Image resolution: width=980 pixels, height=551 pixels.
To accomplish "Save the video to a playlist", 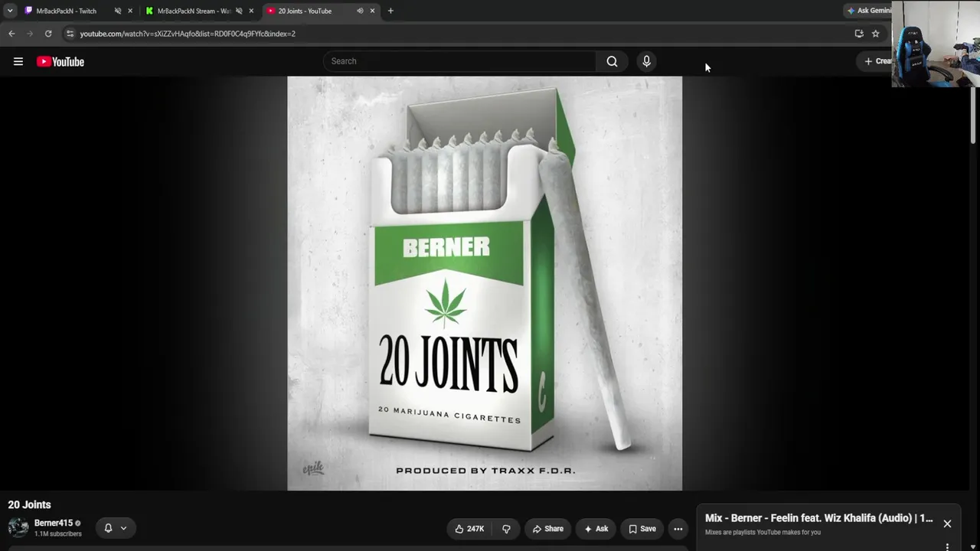I will [x=642, y=529].
